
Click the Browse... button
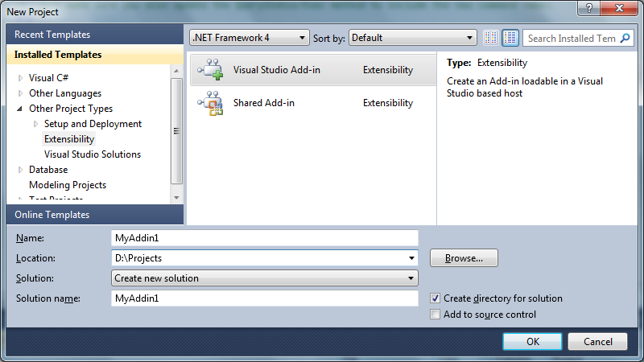point(464,258)
